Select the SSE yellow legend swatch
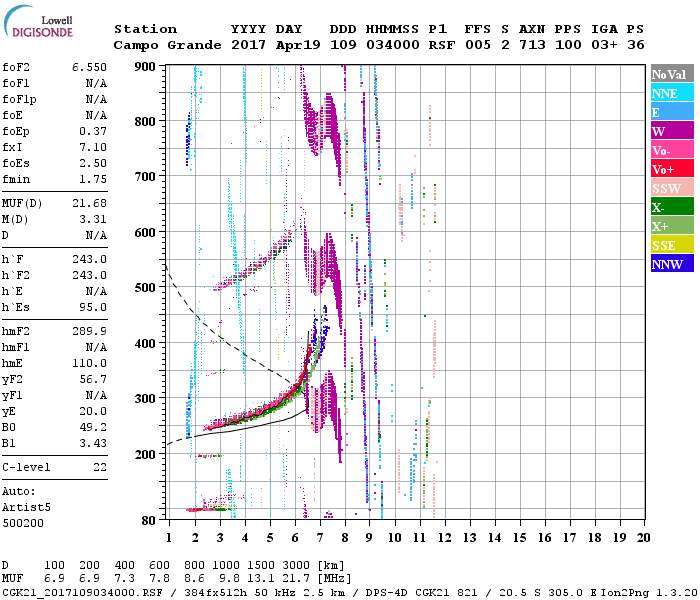Screen dimensions: 700x600 (x=672, y=245)
